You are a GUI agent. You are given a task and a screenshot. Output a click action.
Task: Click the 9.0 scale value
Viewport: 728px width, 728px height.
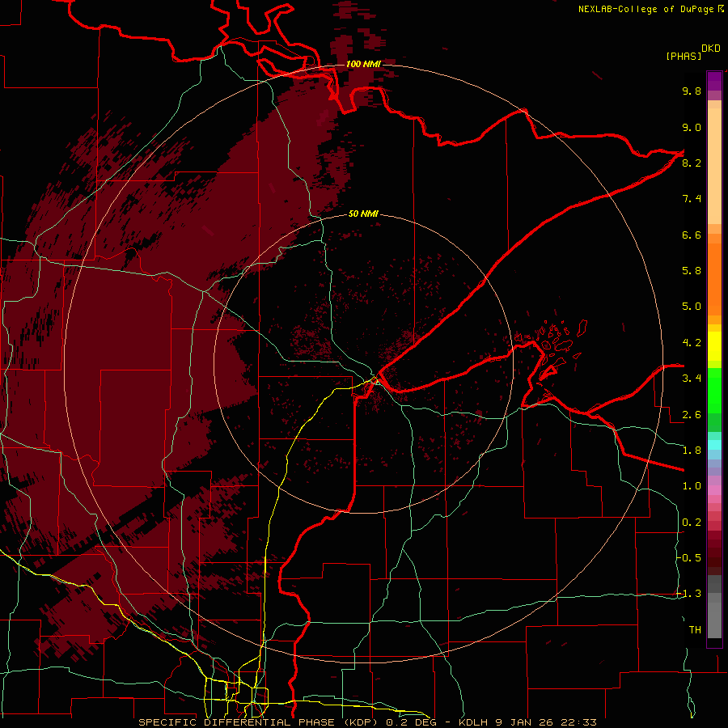click(x=692, y=127)
